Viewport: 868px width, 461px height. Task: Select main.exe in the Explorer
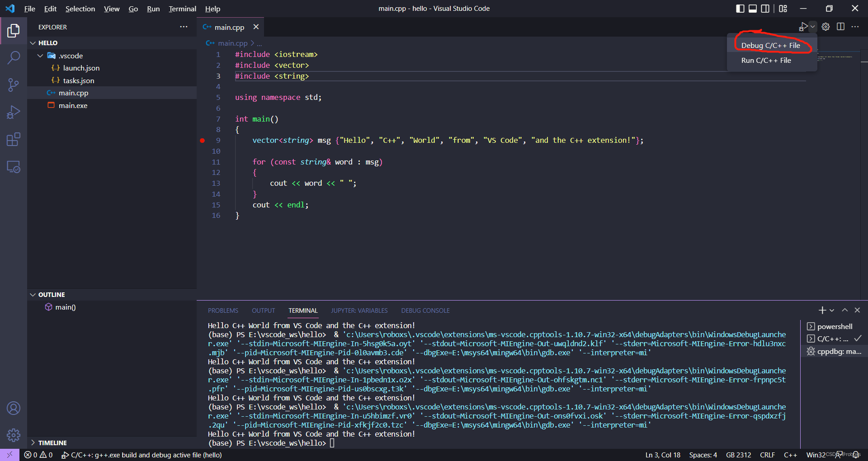73,105
